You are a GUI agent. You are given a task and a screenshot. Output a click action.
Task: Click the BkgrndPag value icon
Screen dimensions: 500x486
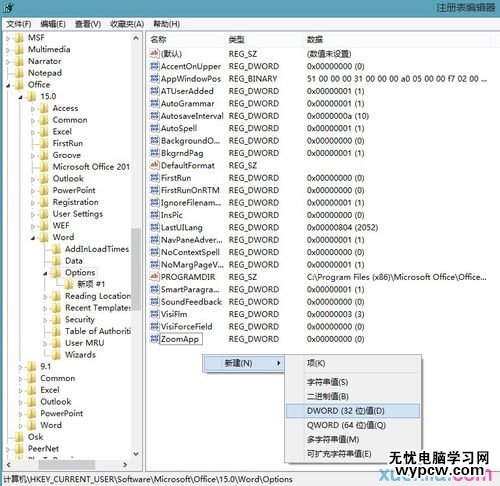tap(154, 153)
